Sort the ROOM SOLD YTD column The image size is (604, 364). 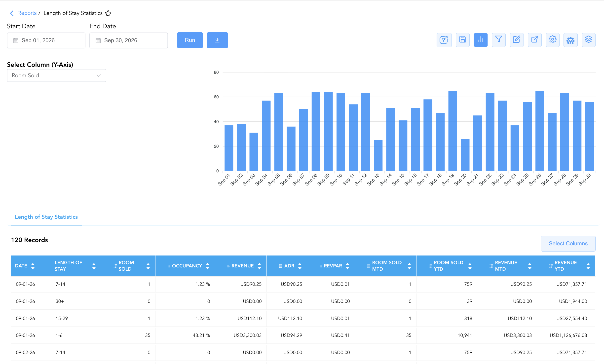(470, 266)
